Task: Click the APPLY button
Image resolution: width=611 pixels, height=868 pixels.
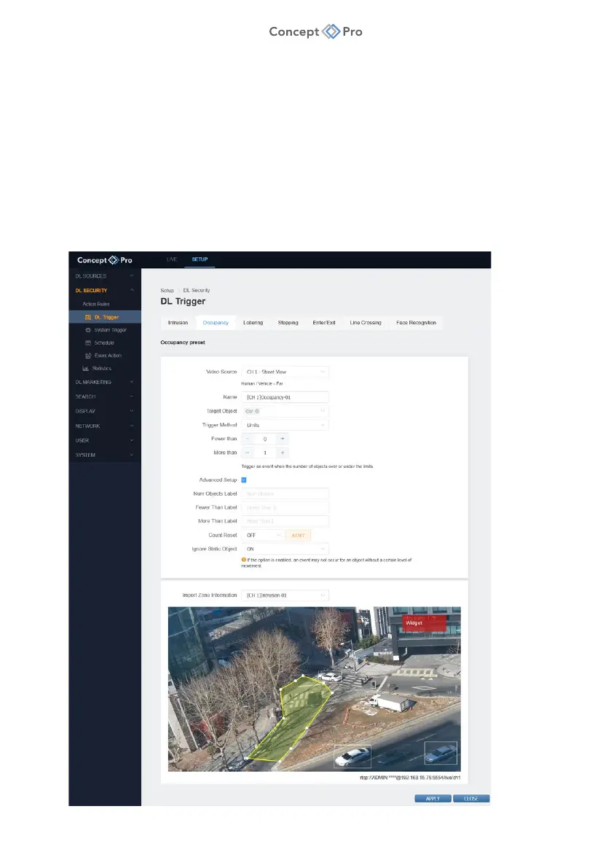Action: click(433, 799)
